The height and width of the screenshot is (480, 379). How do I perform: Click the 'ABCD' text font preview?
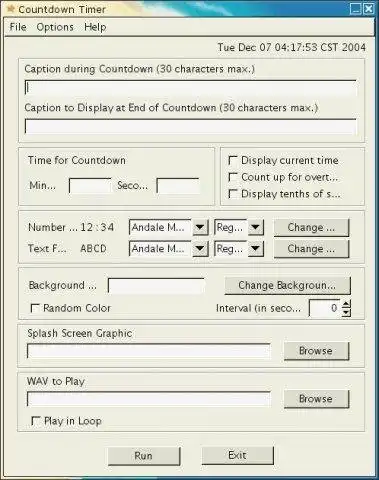[x=93, y=249]
